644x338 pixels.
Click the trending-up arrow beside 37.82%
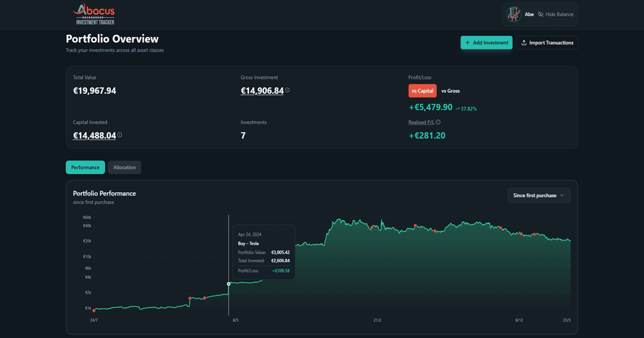458,109
